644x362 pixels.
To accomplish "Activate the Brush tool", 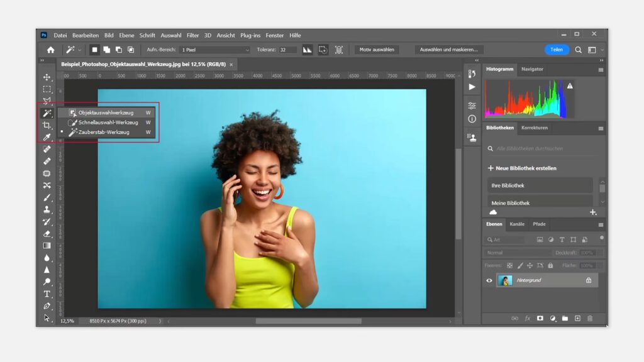I will [x=47, y=197].
